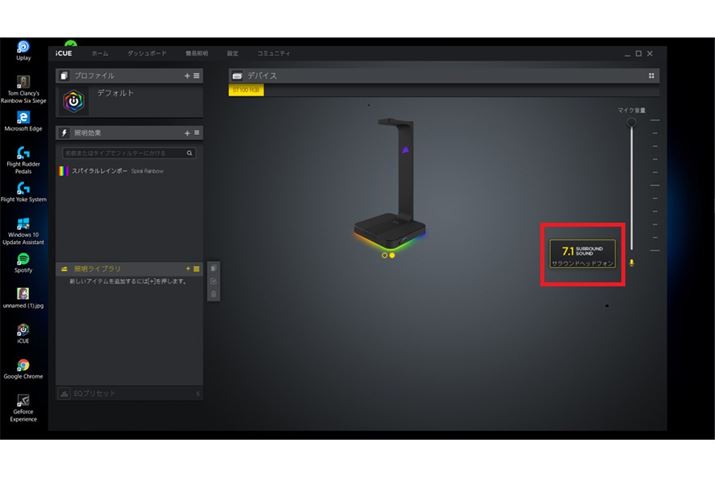Open the device grid view icon
Screen dimensions: 715x477
pos(651,76)
